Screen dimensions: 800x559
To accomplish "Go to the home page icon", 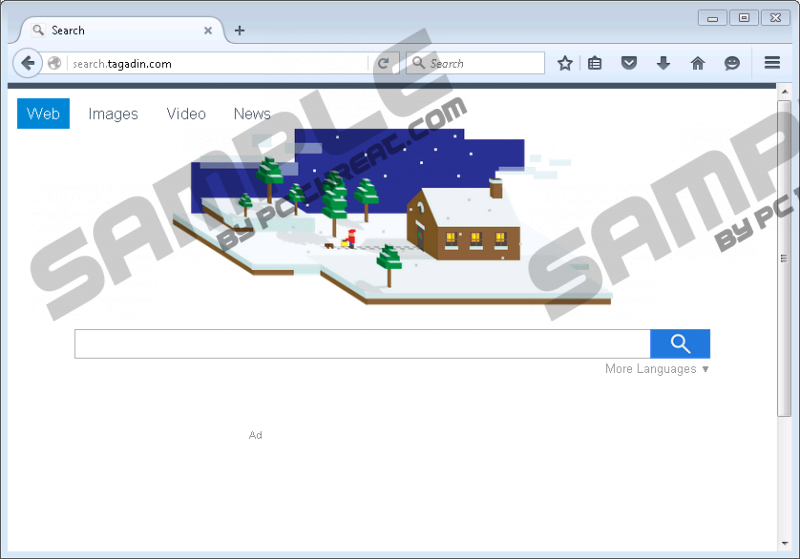I will 698,63.
